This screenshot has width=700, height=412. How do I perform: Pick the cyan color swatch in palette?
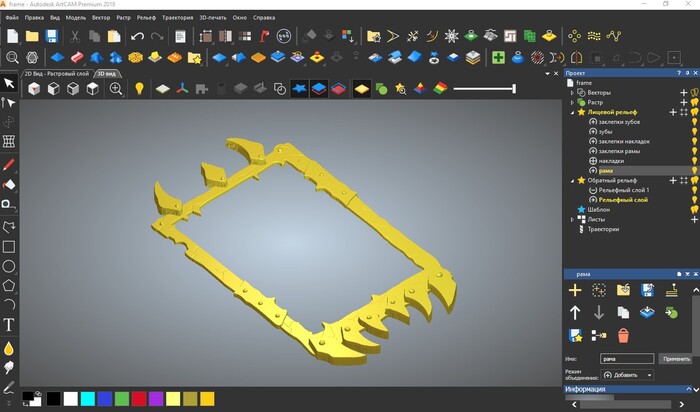(88, 398)
